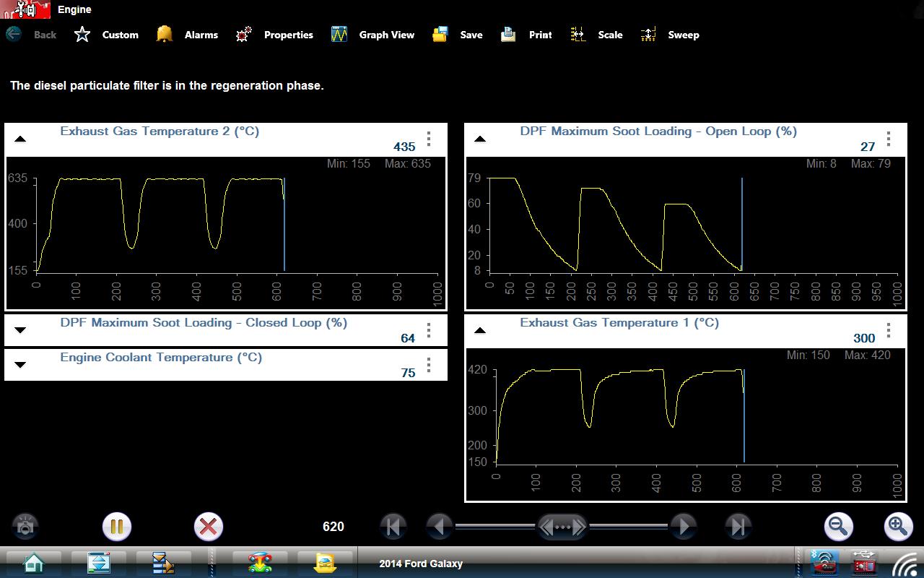Image resolution: width=924 pixels, height=578 pixels.
Task: Expand DPF Soot Loading Closed Loop graph
Action: coord(20,330)
